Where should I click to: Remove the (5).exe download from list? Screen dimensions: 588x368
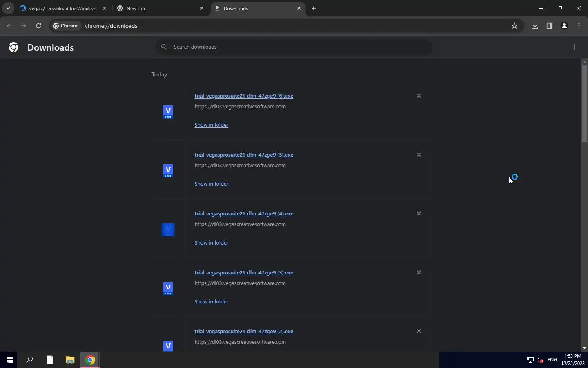[x=419, y=155]
